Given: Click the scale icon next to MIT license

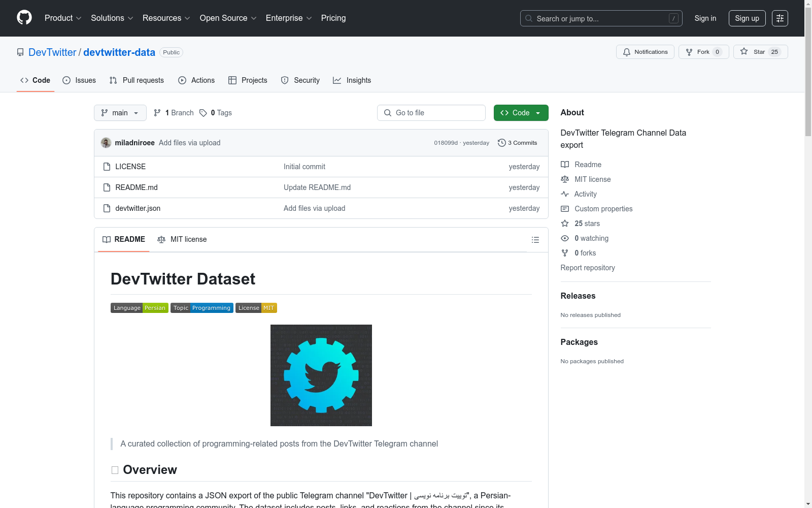Looking at the screenshot, I should [x=565, y=179].
